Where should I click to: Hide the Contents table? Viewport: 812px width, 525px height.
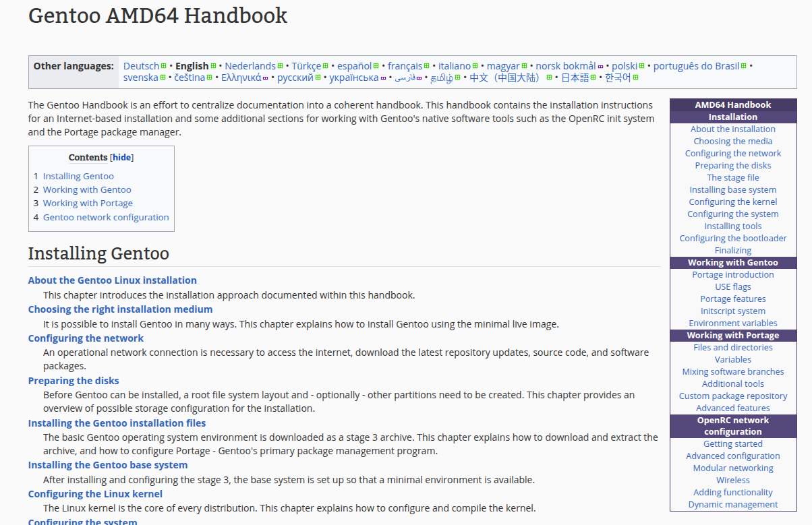click(122, 157)
